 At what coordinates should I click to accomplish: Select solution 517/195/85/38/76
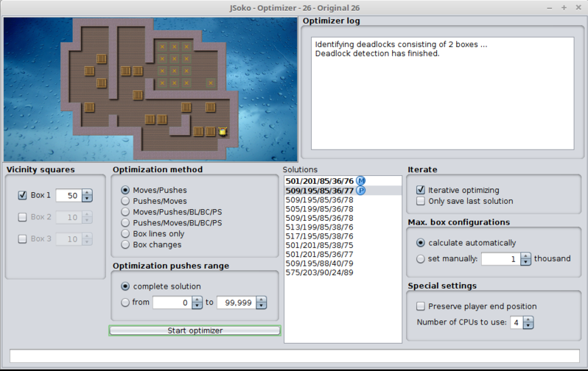343,236
